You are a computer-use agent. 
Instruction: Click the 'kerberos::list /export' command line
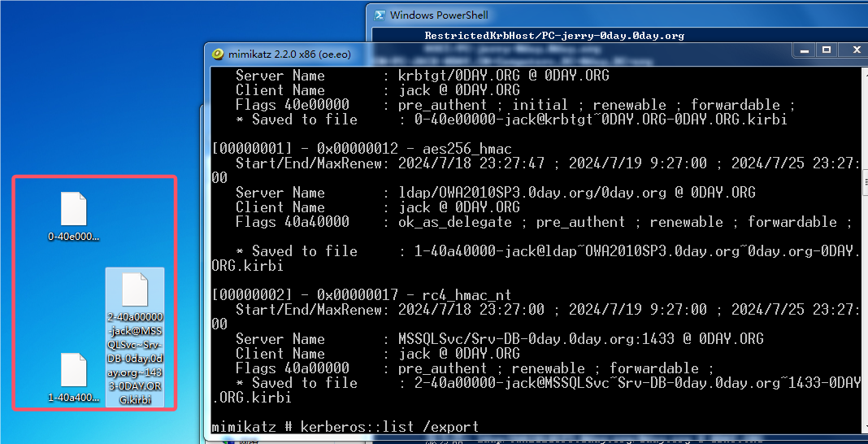345,427
